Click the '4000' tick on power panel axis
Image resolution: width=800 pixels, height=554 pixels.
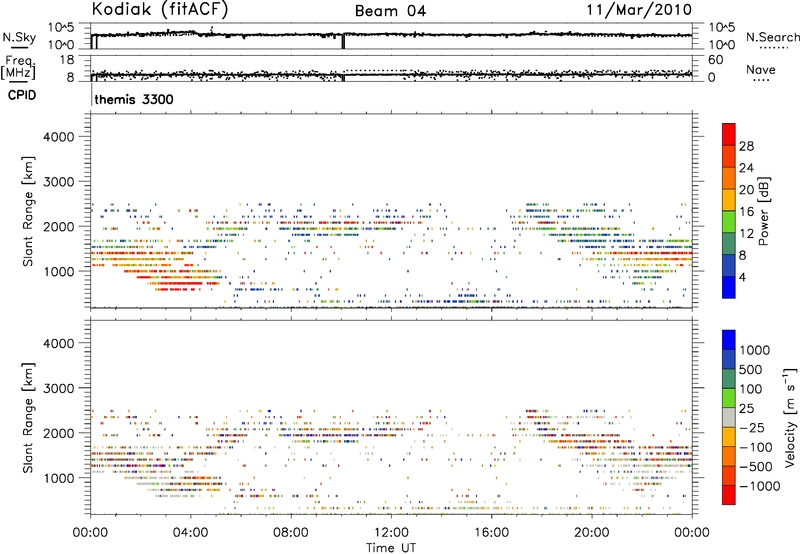click(x=58, y=137)
